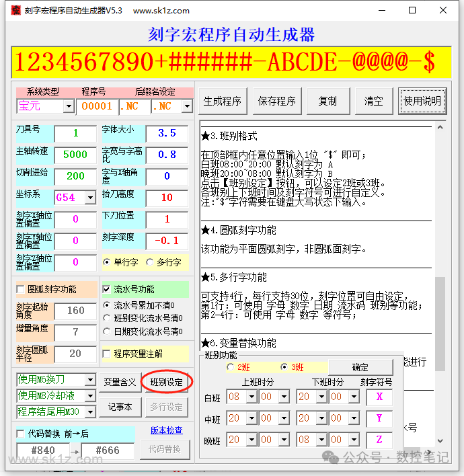Click the 生成程序 button
The image size is (464, 476).
(223, 101)
